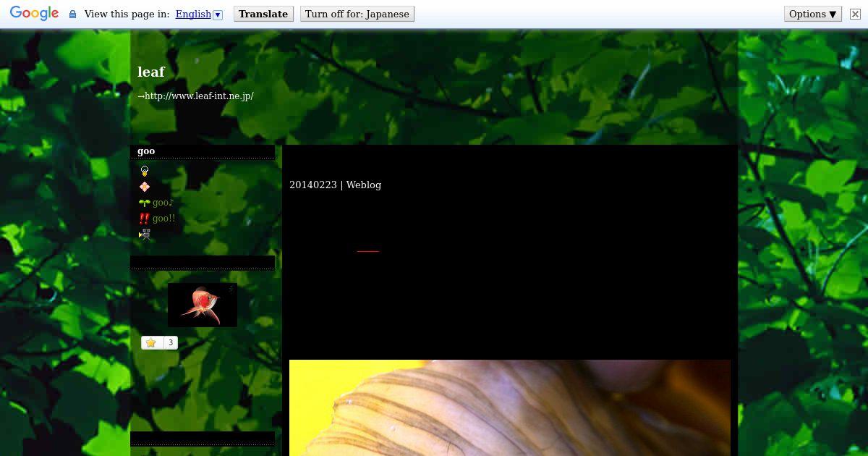
Task: Click the Google logo in translate bar
Action: [35, 14]
